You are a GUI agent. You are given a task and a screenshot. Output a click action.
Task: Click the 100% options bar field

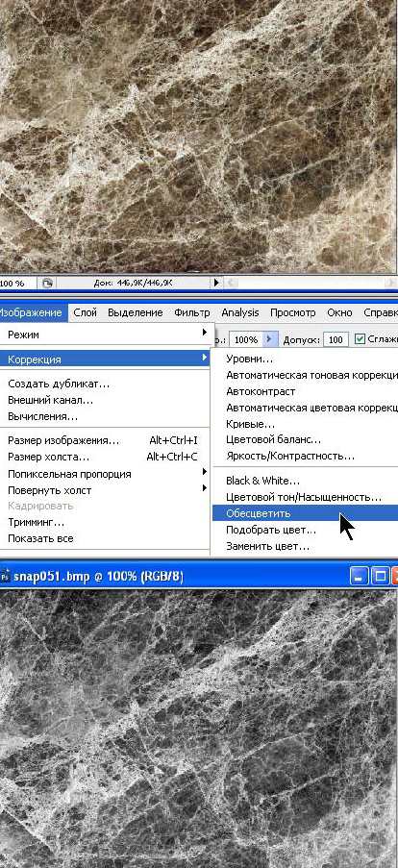point(246,340)
